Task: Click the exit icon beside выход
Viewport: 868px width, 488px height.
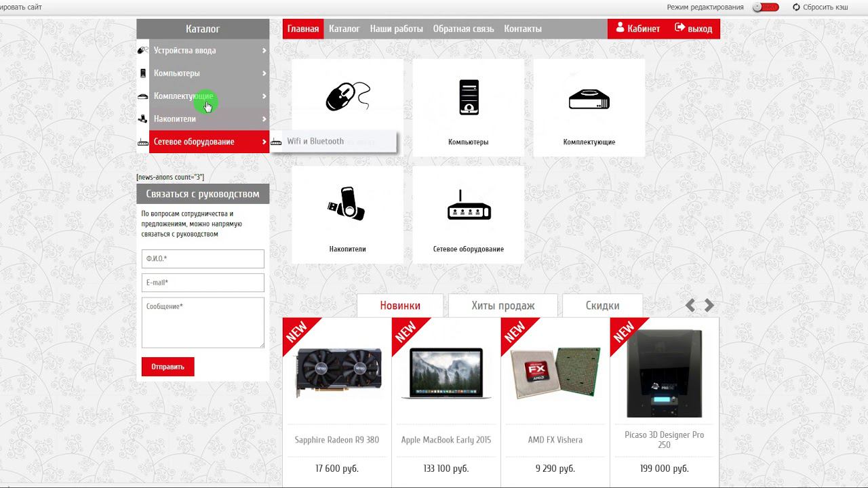Action: pos(680,28)
